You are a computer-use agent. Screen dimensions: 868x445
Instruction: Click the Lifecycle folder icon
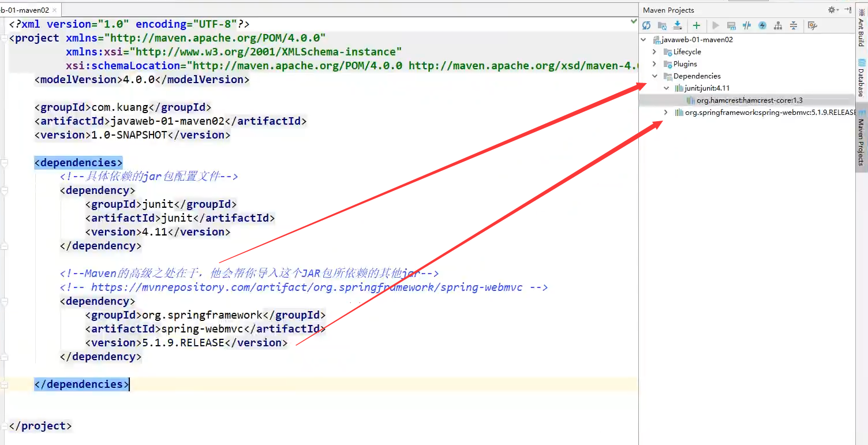pyautogui.click(x=668, y=52)
